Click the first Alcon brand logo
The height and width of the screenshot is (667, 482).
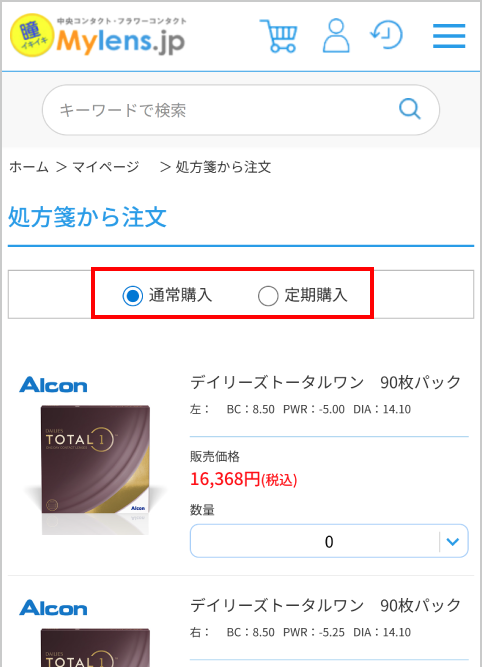tap(53, 385)
